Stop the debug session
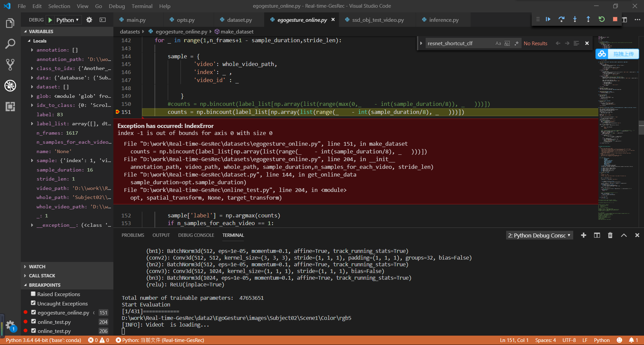This screenshot has height=345, width=644. tap(615, 19)
